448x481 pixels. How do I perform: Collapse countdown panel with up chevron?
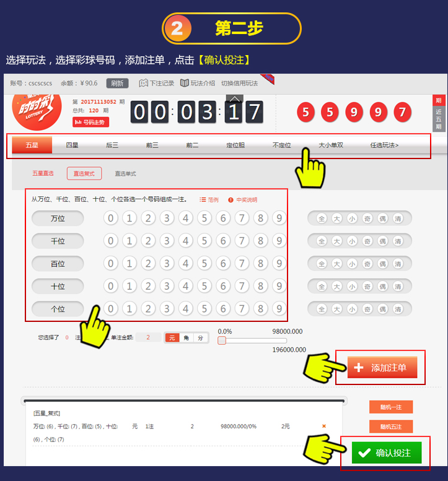coord(235,99)
